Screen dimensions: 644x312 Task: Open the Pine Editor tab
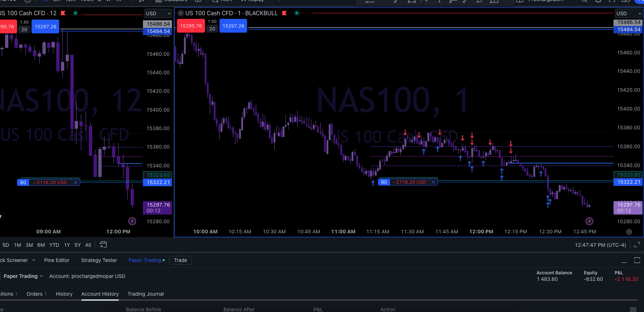tap(57, 260)
